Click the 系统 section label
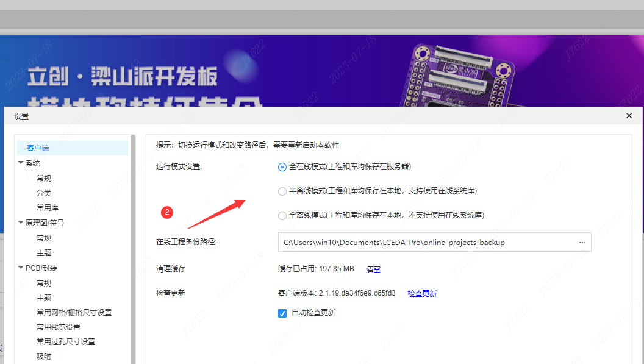This screenshot has height=364, width=644. 33,163
